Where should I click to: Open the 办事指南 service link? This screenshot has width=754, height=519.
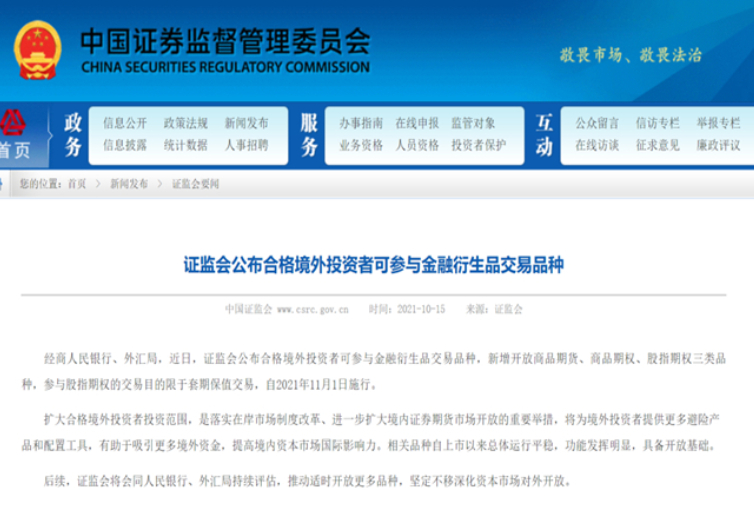click(361, 123)
